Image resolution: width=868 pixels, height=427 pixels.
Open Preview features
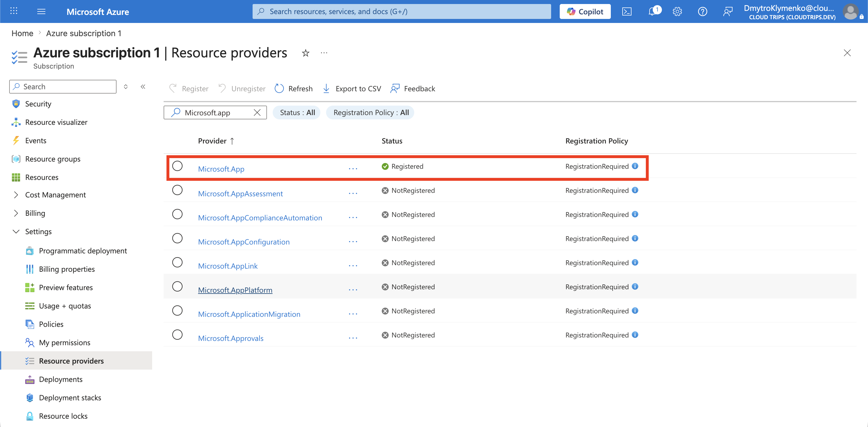pyautogui.click(x=66, y=288)
